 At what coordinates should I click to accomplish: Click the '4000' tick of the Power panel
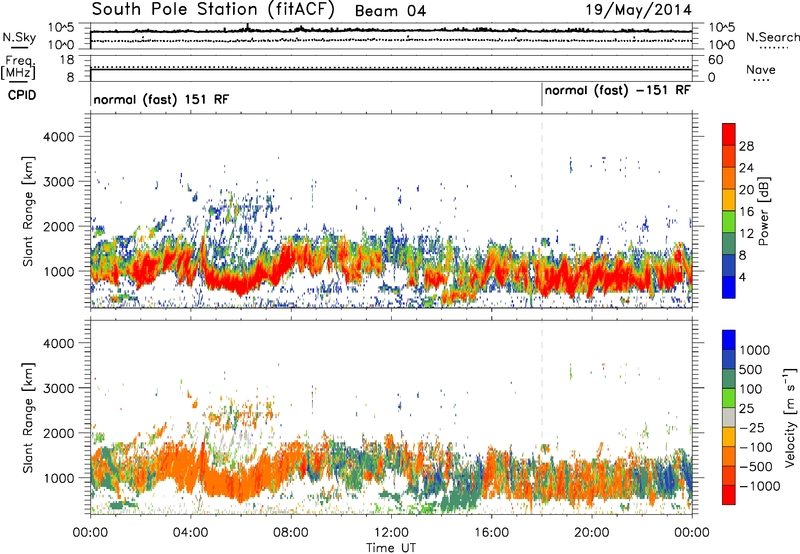59,136
